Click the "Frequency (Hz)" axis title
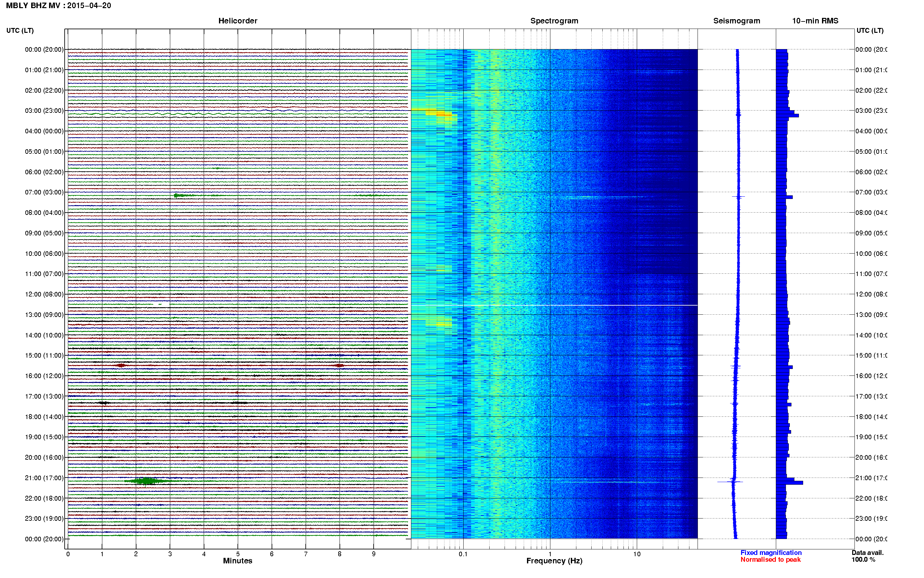Viewport: 924px width, 578px height. click(x=554, y=561)
